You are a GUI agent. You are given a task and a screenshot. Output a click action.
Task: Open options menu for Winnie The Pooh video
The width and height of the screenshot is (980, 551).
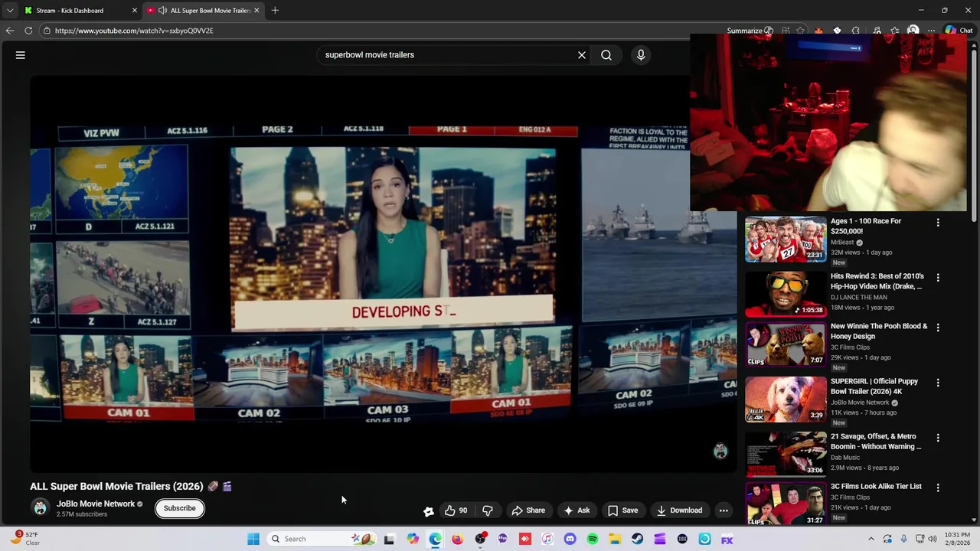point(938,327)
